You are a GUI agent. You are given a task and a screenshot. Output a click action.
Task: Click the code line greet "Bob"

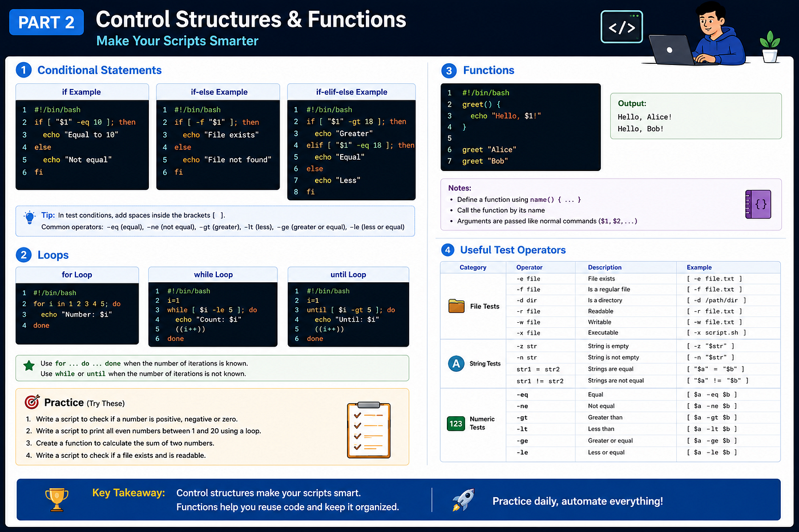pos(485,161)
